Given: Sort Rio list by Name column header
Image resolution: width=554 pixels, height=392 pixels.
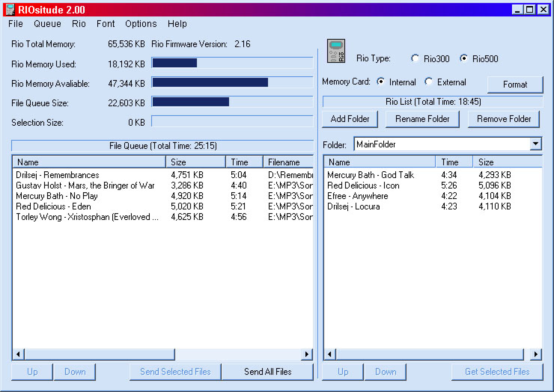Looking at the screenshot, I should 380,162.
